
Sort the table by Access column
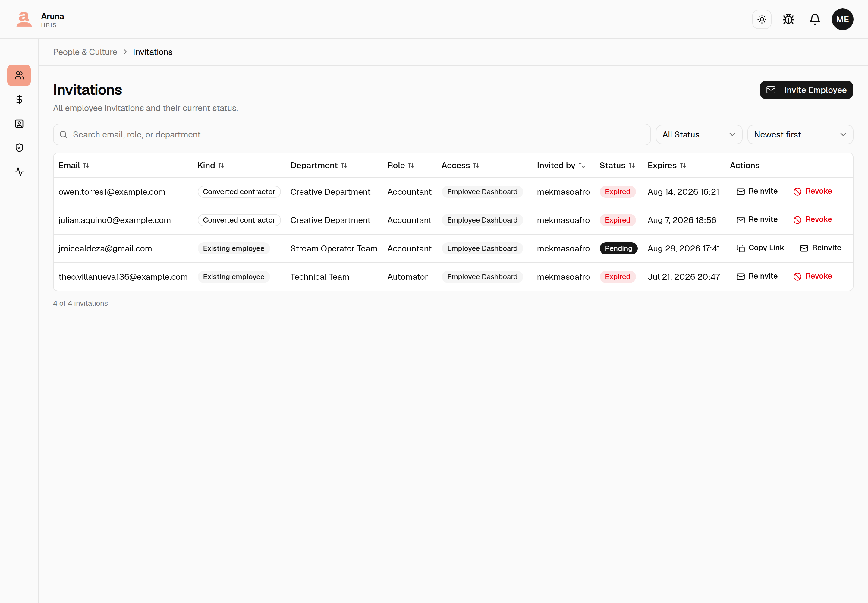461,166
